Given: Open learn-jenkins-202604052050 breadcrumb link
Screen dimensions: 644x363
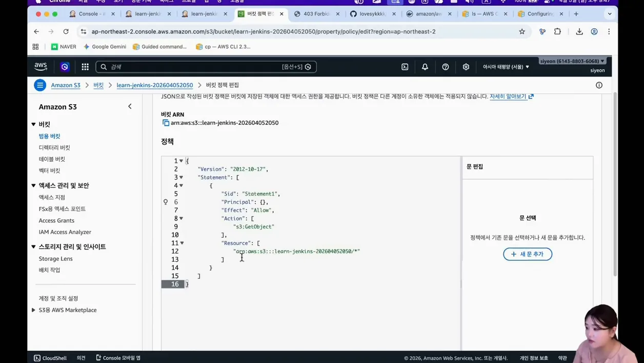Looking at the screenshot, I should 155,85.
